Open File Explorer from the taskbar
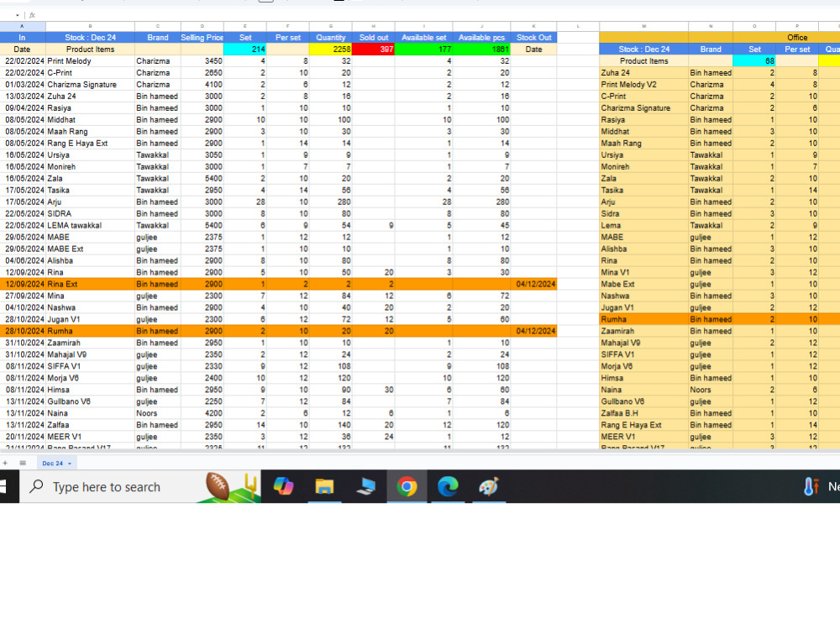This screenshot has width=840, height=629. pyautogui.click(x=324, y=486)
